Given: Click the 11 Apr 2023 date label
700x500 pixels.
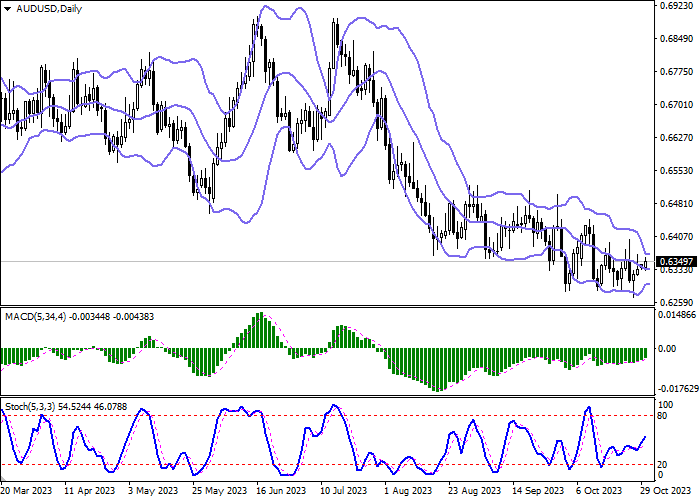Looking at the screenshot, I should point(90,491).
